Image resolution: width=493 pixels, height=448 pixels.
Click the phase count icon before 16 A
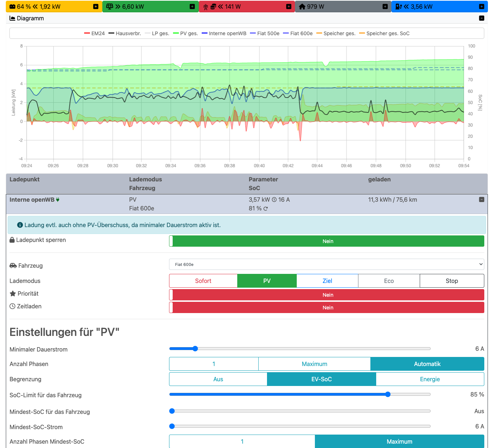274,200
